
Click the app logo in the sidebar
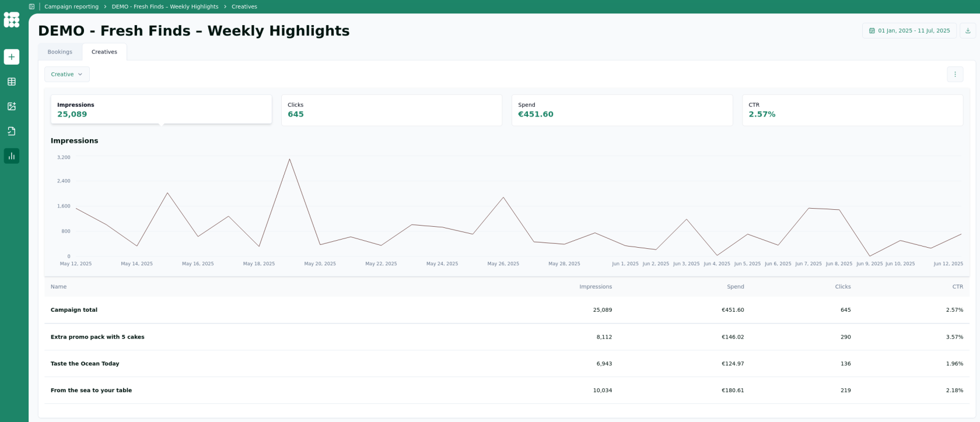click(12, 20)
